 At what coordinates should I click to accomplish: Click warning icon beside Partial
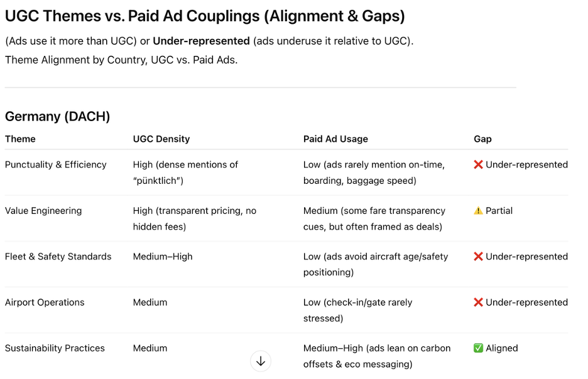(x=478, y=211)
